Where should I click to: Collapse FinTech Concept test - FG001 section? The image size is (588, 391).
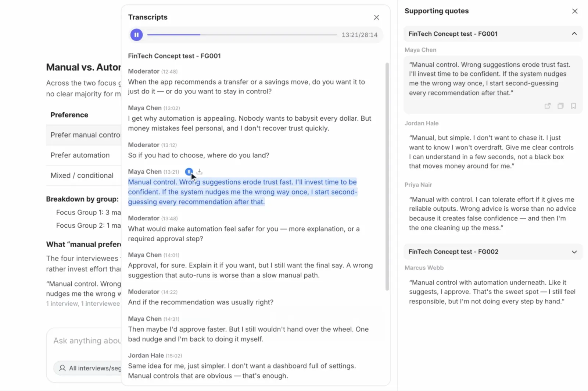click(x=574, y=34)
